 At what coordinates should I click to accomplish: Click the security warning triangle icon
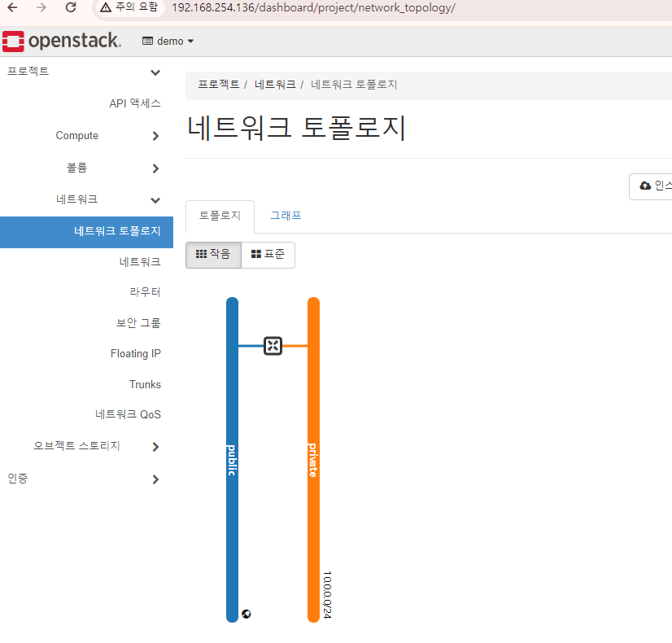(106, 7)
